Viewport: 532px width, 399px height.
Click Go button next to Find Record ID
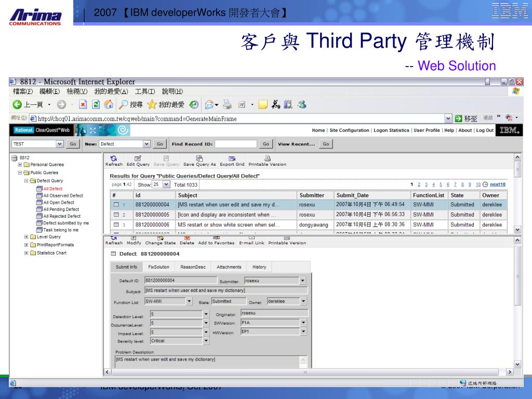pyautogui.click(x=266, y=144)
